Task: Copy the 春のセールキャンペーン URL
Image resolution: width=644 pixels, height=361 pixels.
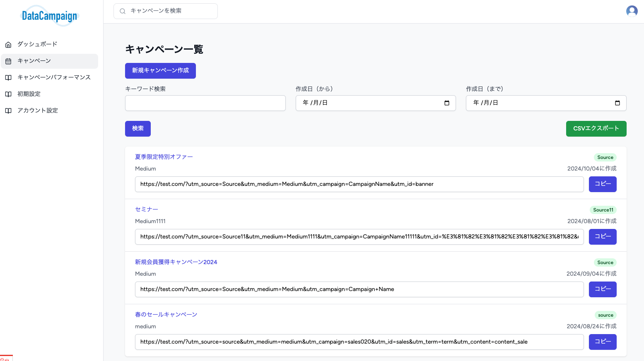Action: pyautogui.click(x=603, y=342)
